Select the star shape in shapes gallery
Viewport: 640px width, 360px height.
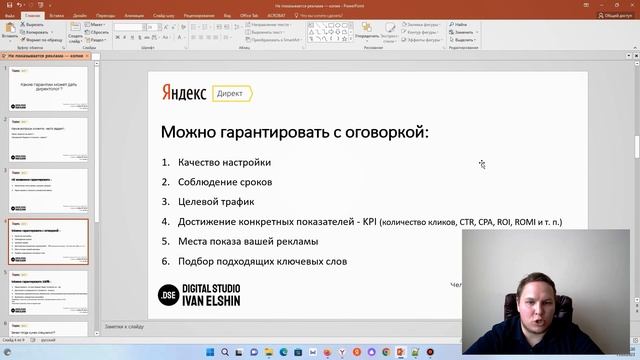pos(344,39)
